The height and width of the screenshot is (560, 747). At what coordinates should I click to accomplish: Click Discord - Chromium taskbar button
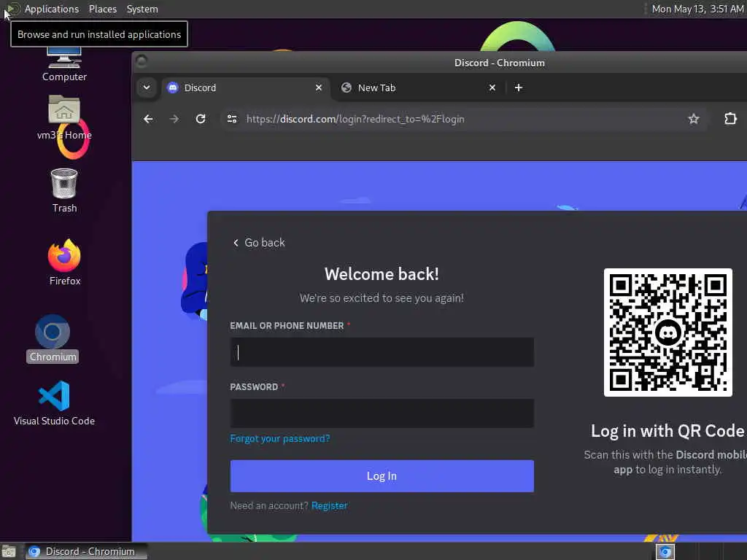(x=86, y=551)
